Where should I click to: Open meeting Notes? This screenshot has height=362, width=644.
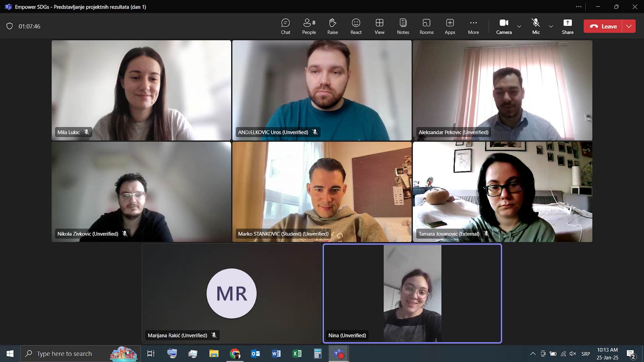coord(403,26)
